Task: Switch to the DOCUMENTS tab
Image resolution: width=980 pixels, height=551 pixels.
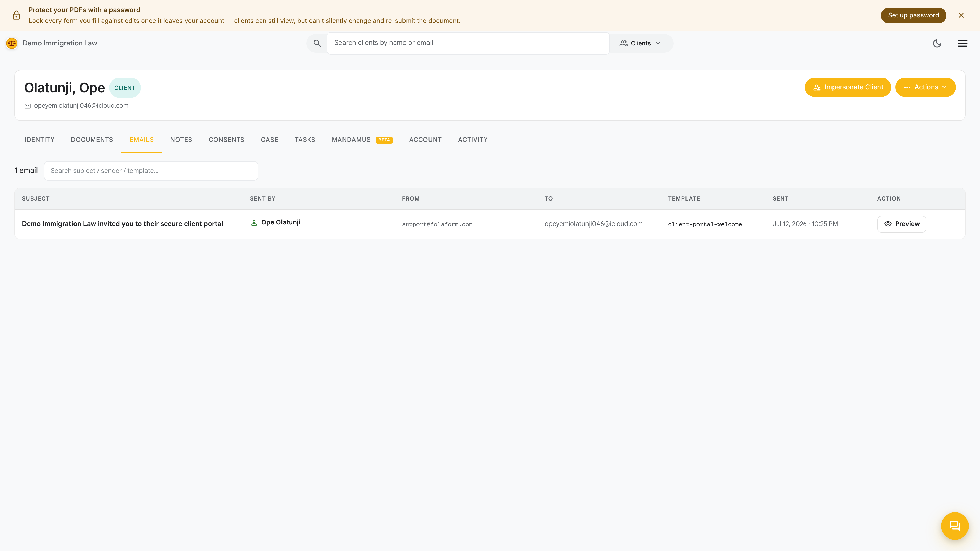Action: [92, 140]
